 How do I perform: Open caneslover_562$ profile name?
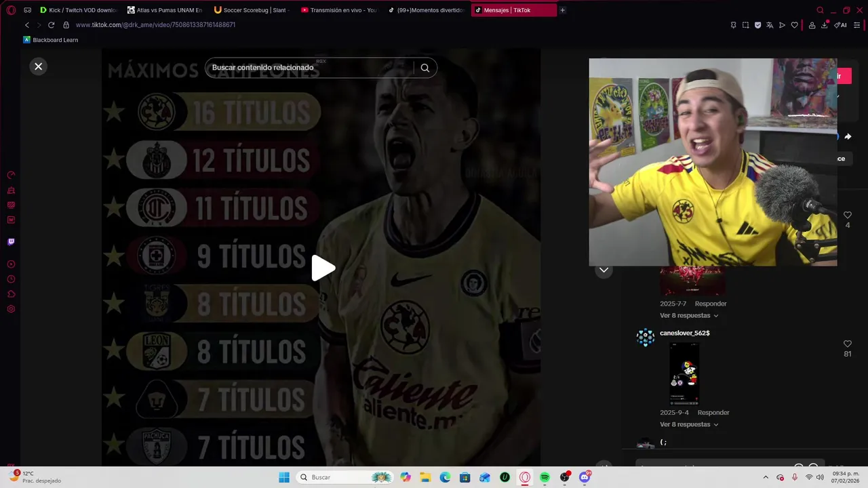point(685,333)
